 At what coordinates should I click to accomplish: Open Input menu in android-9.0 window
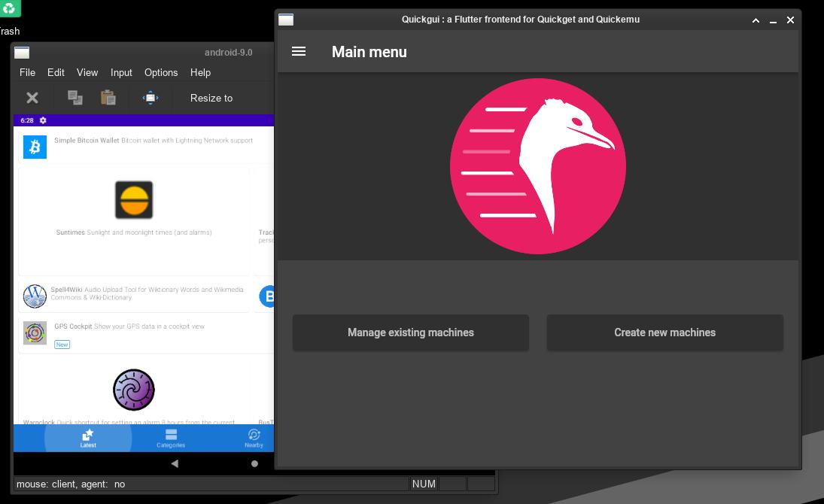click(121, 72)
